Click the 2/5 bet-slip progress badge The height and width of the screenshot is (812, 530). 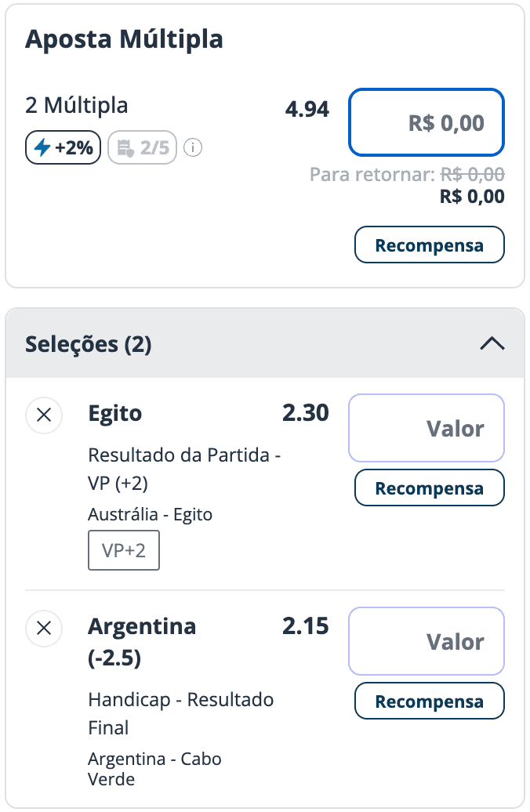(x=143, y=147)
